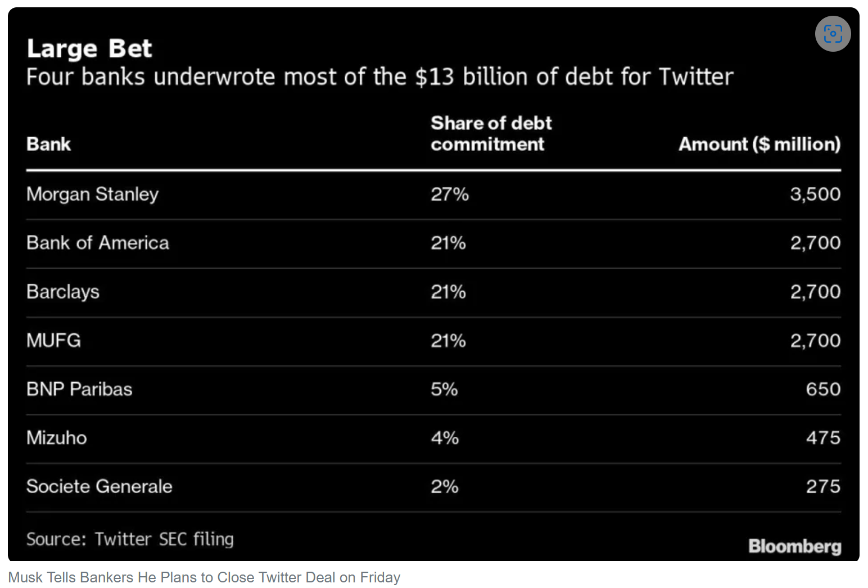
Task: Click the 275 amount for Societe Generale
Action: coord(824,487)
